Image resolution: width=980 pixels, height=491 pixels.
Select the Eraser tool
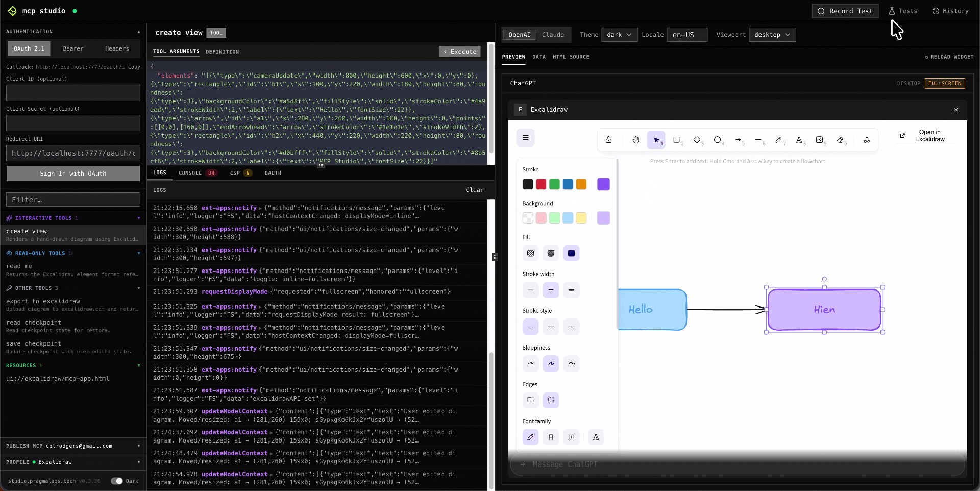click(840, 140)
